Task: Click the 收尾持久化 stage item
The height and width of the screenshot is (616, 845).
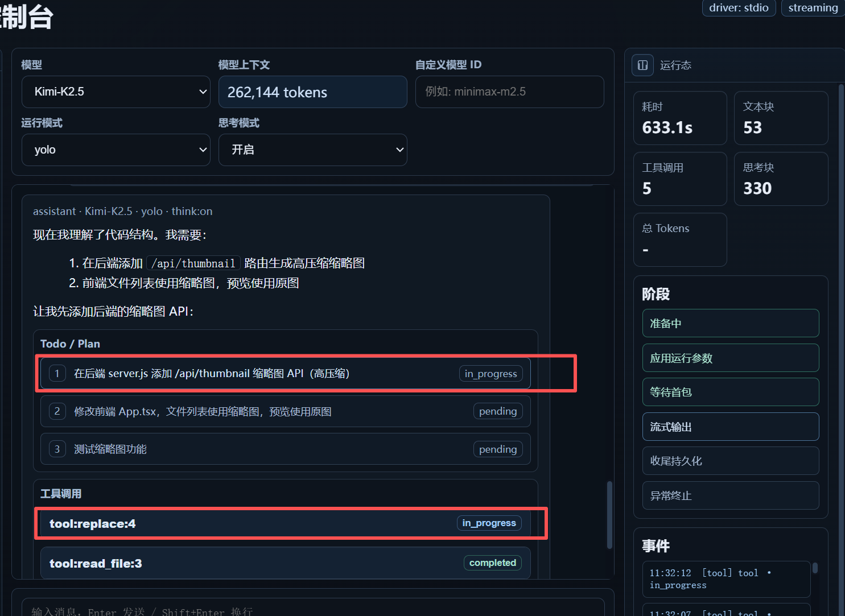Action: [730, 461]
